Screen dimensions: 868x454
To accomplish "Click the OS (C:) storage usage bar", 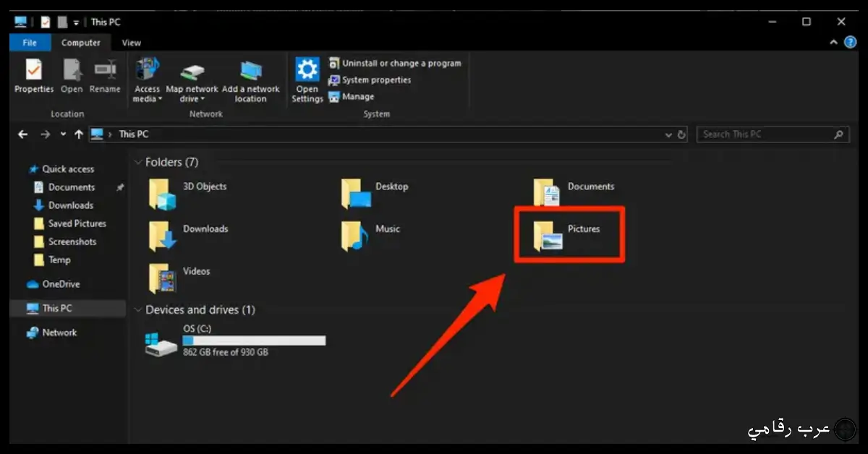I will click(254, 340).
